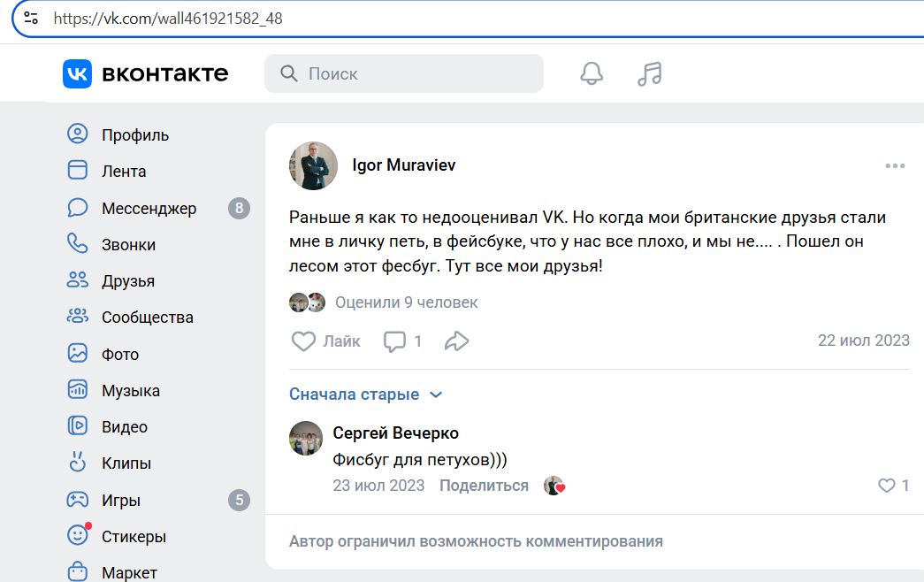Open the list of 9 people who liked
The height and width of the screenshot is (582, 924).
406,302
